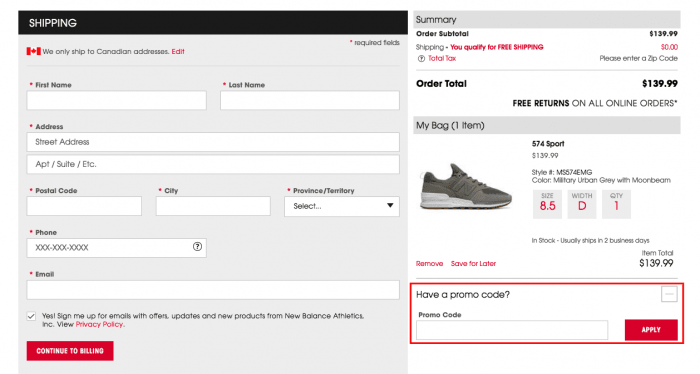Open the Total Tax link
Image resolution: width=700 pixels, height=374 pixels.
click(x=442, y=58)
